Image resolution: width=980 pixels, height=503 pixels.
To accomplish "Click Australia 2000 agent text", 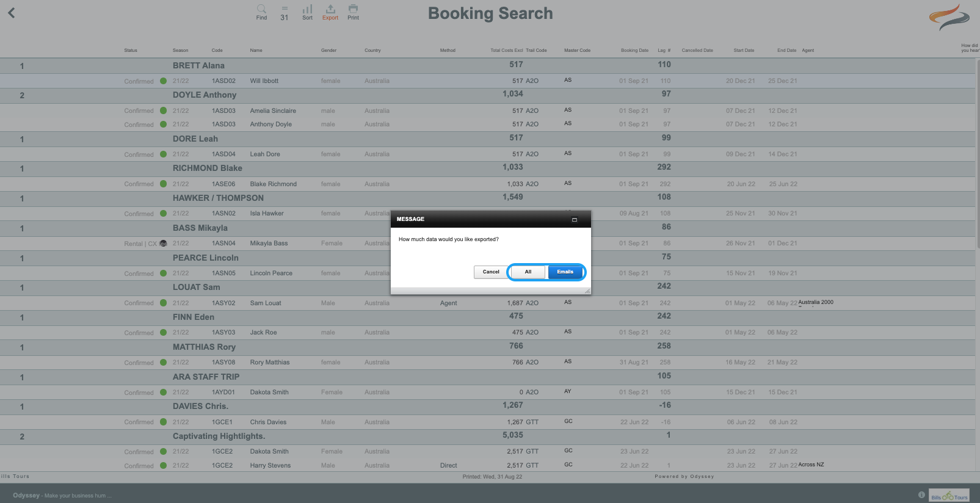I will [x=816, y=302].
